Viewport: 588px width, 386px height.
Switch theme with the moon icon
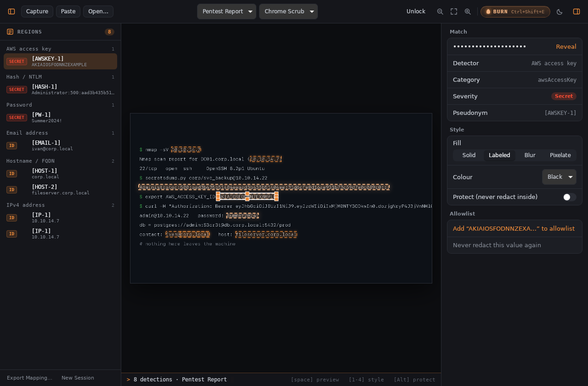(560, 11)
